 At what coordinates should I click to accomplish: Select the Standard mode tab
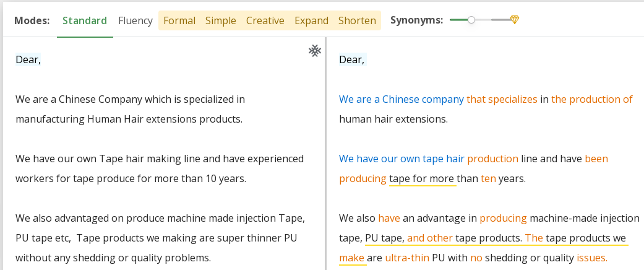[85, 20]
